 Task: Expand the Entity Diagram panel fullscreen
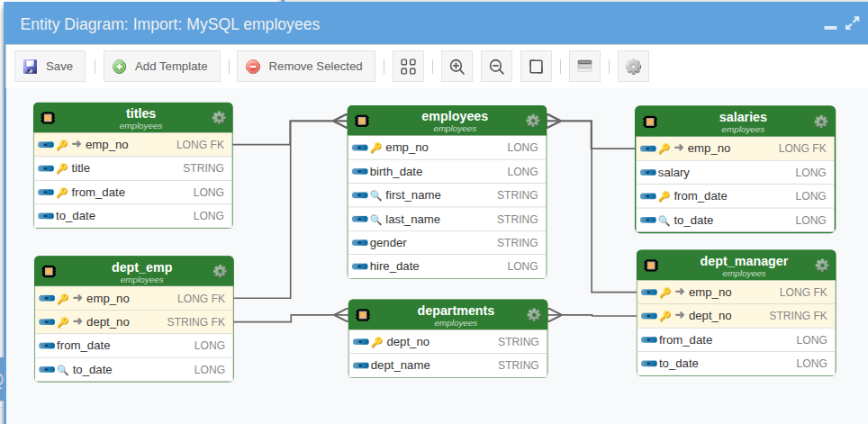[x=853, y=23]
